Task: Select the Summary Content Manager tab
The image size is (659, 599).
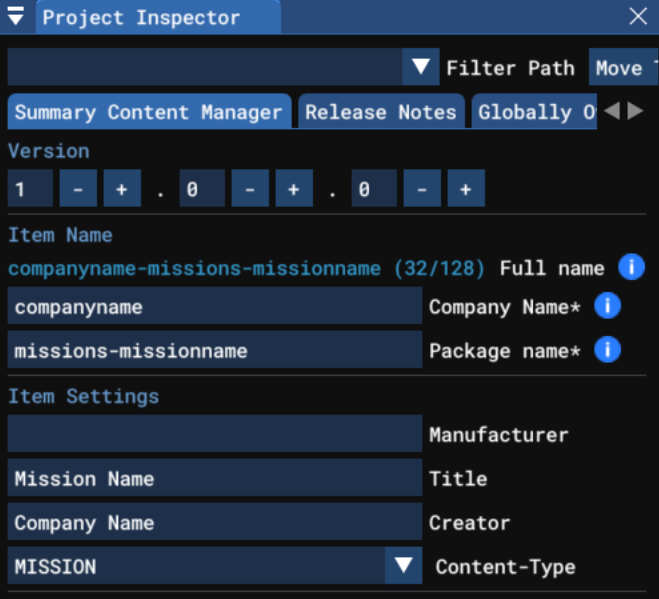Action: [x=148, y=112]
